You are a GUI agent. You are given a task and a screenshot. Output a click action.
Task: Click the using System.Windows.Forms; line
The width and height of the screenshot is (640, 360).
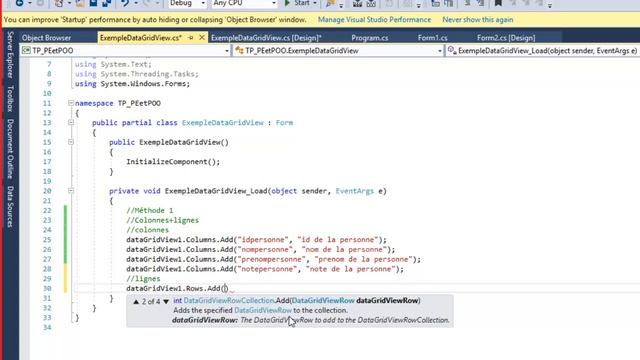[x=132, y=84]
